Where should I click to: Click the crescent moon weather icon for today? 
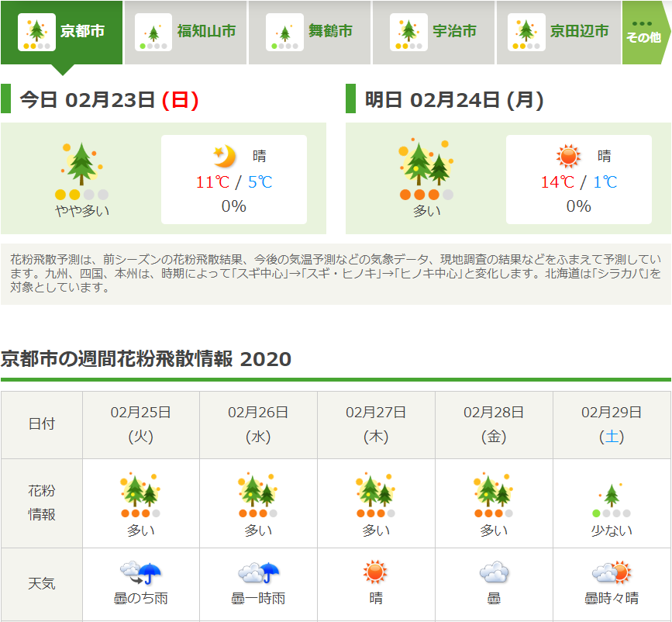pos(225,156)
